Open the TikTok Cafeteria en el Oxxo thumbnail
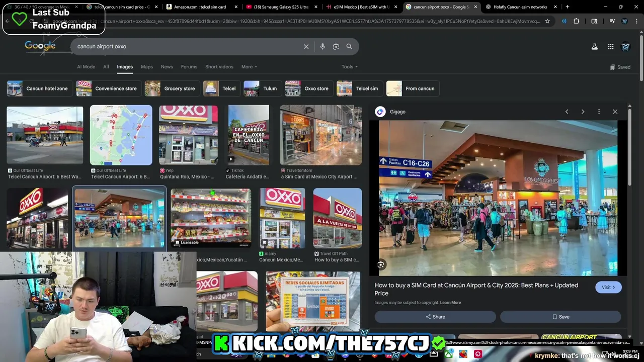Screen dimensions: 644x362 tap(249, 135)
